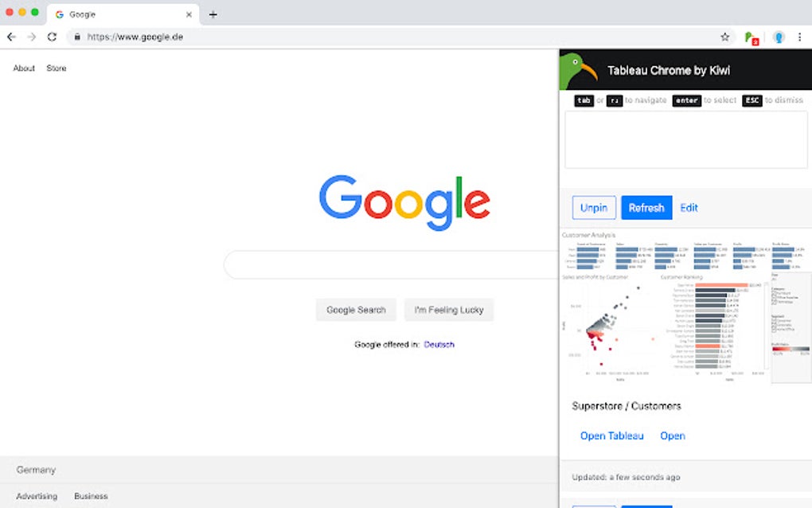The image size is (812, 508).
Task: Click the 'Updated: a few seconds ago' status
Action: coord(626,477)
